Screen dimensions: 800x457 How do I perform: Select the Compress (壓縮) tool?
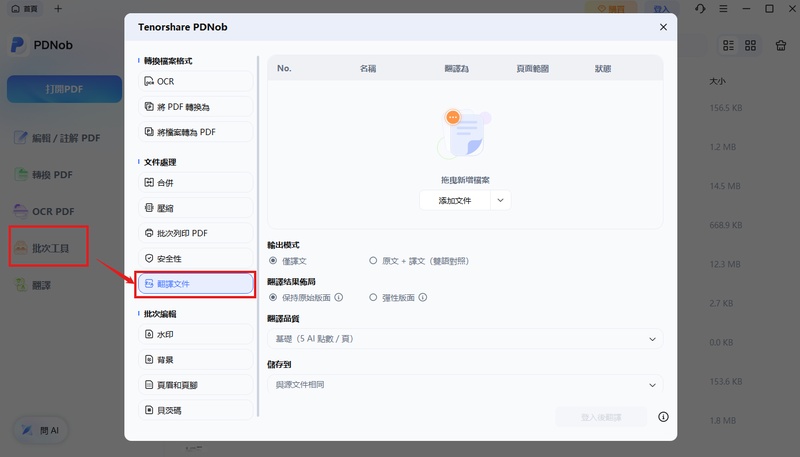(x=195, y=208)
